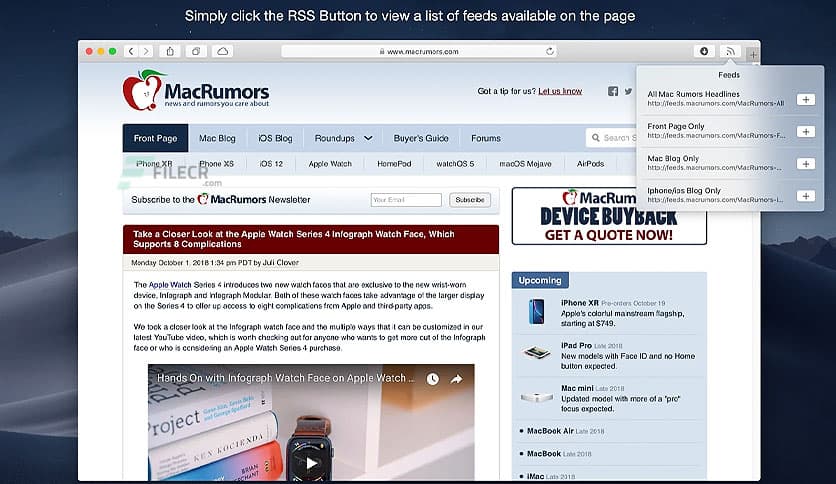Click the MacRumors Facebook icon

613,91
